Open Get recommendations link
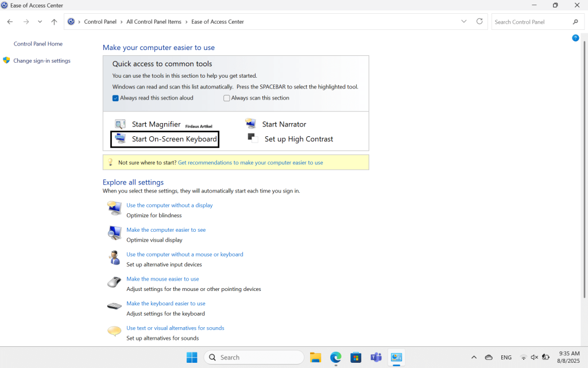The width and height of the screenshot is (588, 368). 250,163
